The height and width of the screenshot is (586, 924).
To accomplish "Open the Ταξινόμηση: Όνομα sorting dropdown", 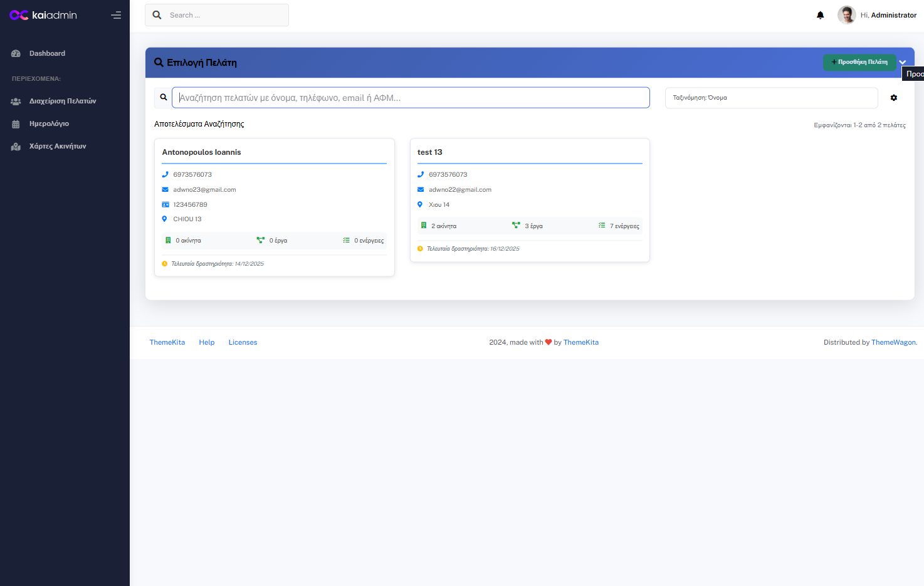I will tap(771, 98).
